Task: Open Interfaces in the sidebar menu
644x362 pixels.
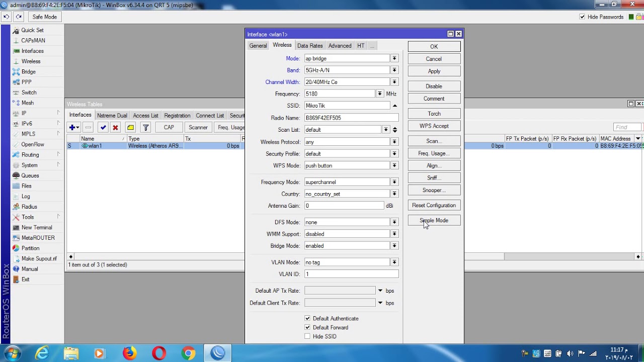Action: pyautogui.click(x=32, y=51)
